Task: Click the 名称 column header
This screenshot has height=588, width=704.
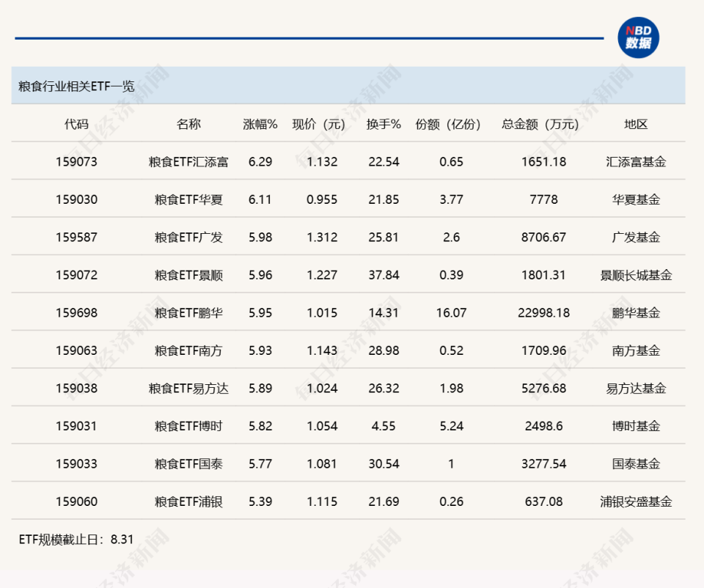Action: tap(188, 124)
